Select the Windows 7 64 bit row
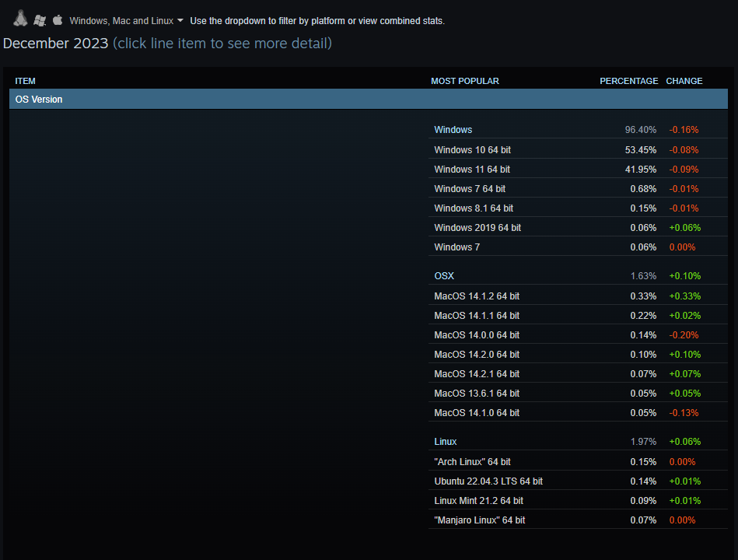Viewport: 738px width, 560px height. point(578,189)
